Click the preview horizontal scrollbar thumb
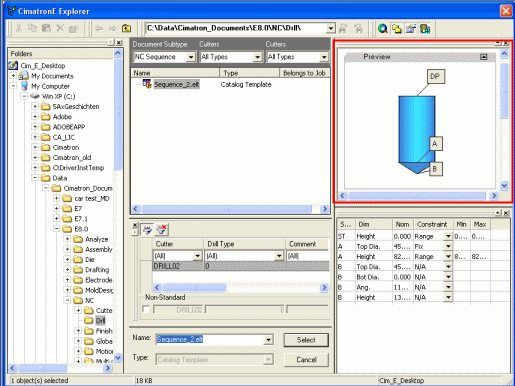This screenshot has height=386, width=515. (417, 196)
